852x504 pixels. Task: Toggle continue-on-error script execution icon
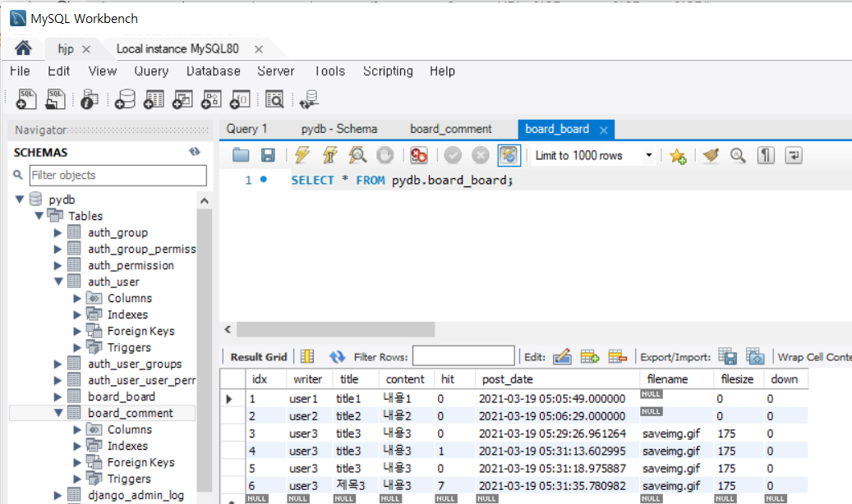[x=419, y=155]
